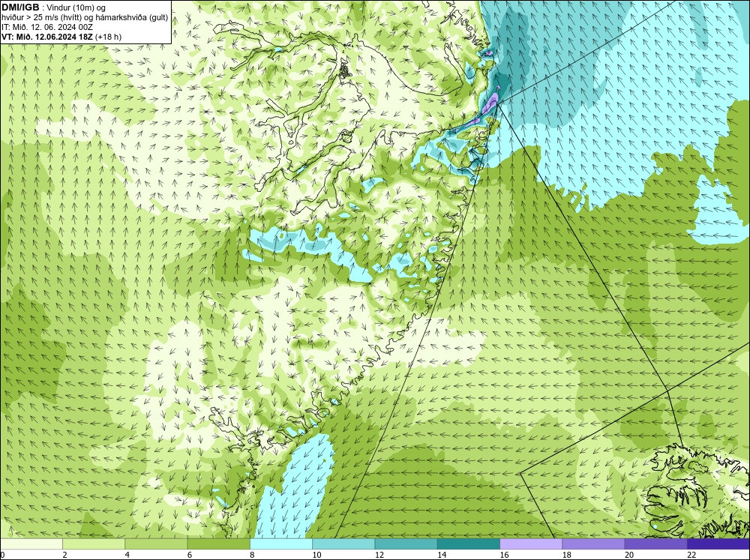Screen dimensions: 750x560
Task: Click the legend scale value "20"
Action: [x=629, y=555]
